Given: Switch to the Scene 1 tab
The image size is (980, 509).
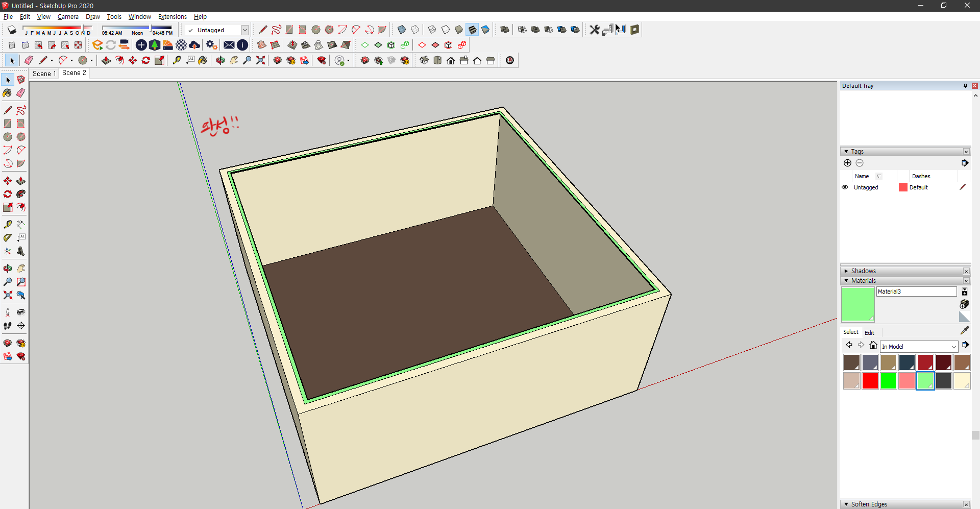Looking at the screenshot, I should 44,74.
